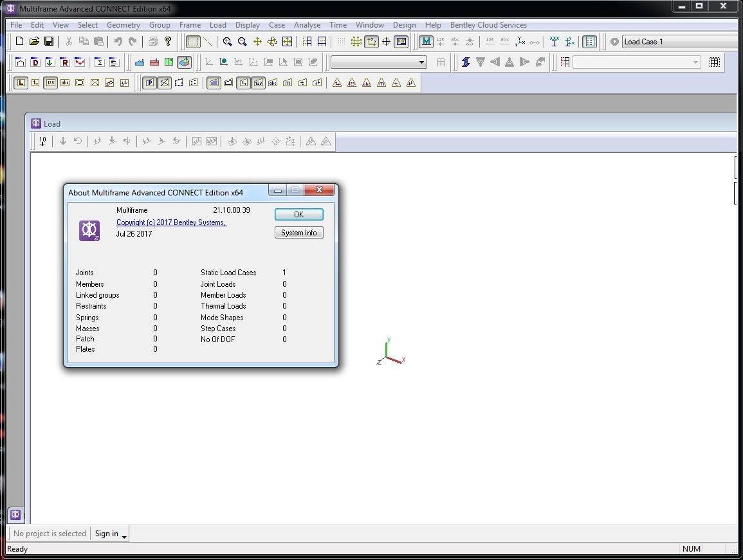Click the Multiframe logo in About dialog
743x560 pixels.
(89, 231)
